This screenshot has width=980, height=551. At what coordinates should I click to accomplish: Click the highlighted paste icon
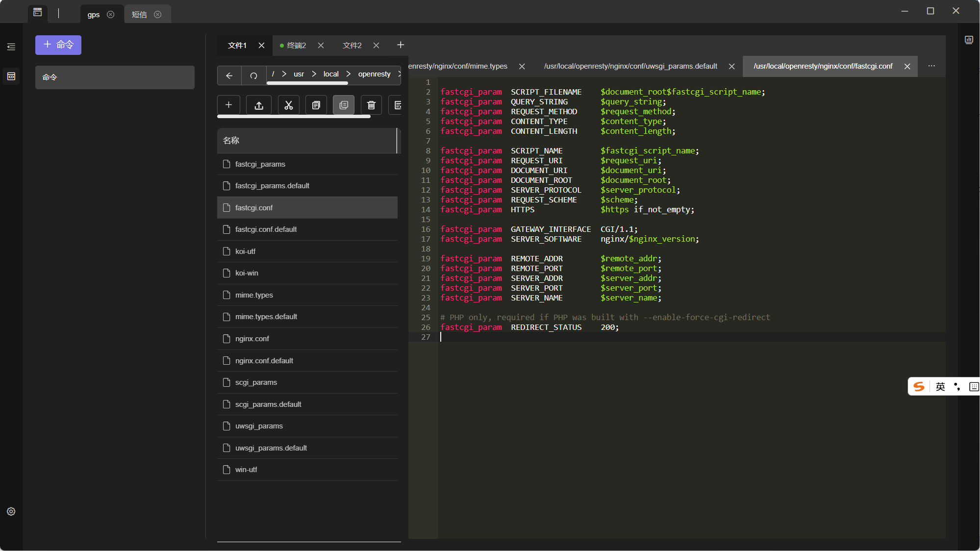point(344,105)
